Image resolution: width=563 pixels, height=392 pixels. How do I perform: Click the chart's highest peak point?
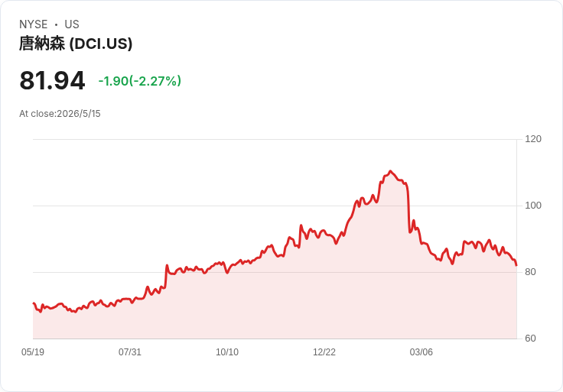(390, 171)
